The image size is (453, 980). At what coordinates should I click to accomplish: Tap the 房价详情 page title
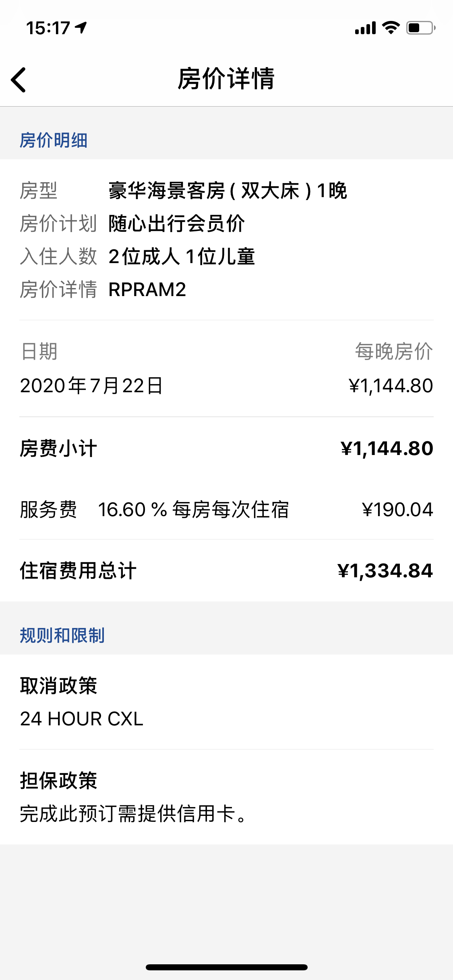(226, 78)
